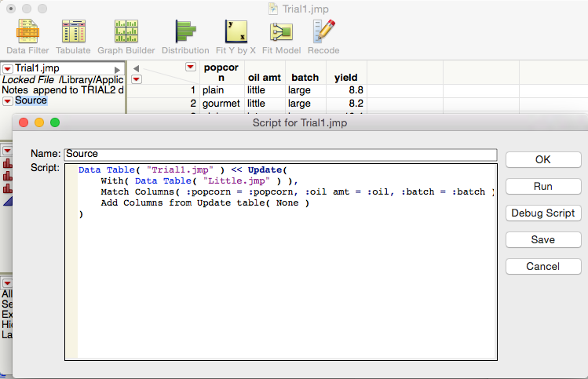The width and height of the screenshot is (588, 379).
Task: Click the 'gourmet' cell in row 2
Action: (x=221, y=104)
